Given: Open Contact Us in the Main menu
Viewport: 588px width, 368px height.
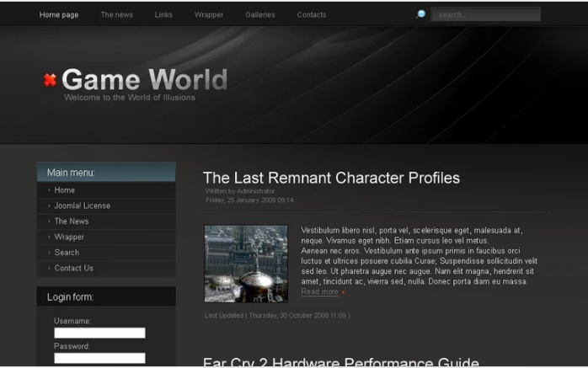Looking at the screenshot, I should 106,269.
